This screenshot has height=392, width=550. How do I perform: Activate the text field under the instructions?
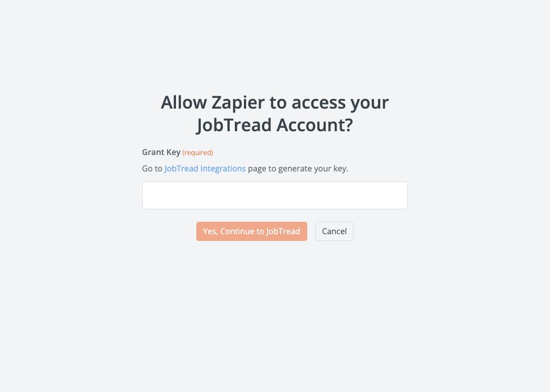274,195
